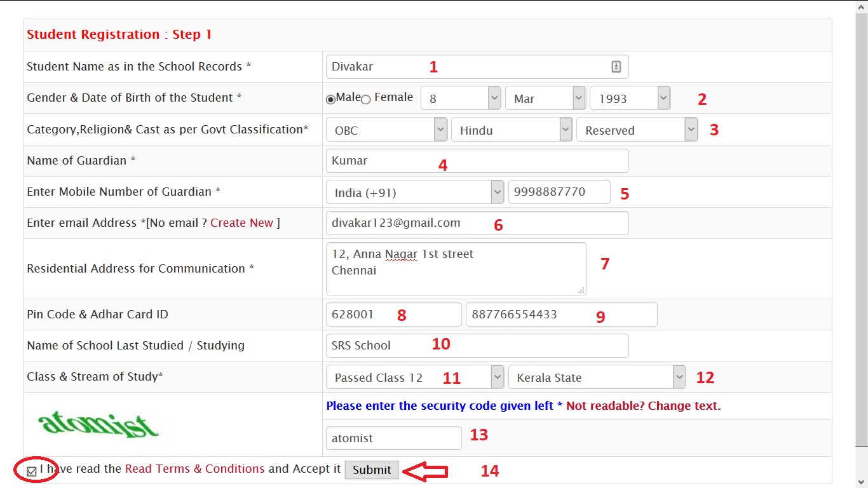
Task: Click the page scroll down arrow
Action: 862,482
